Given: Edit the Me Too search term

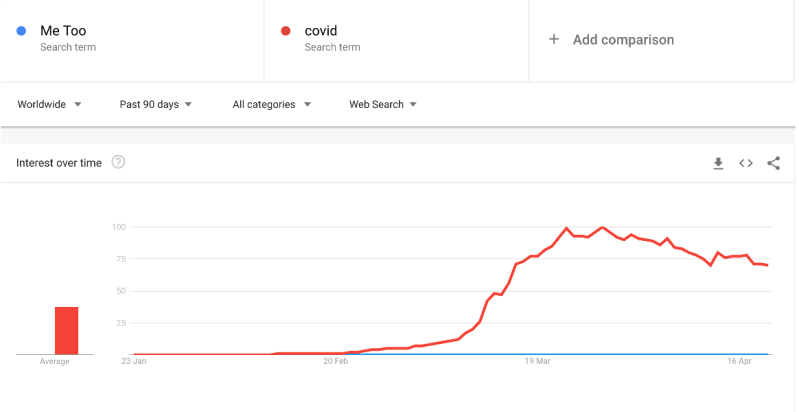Looking at the screenshot, I should click(x=63, y=31).
